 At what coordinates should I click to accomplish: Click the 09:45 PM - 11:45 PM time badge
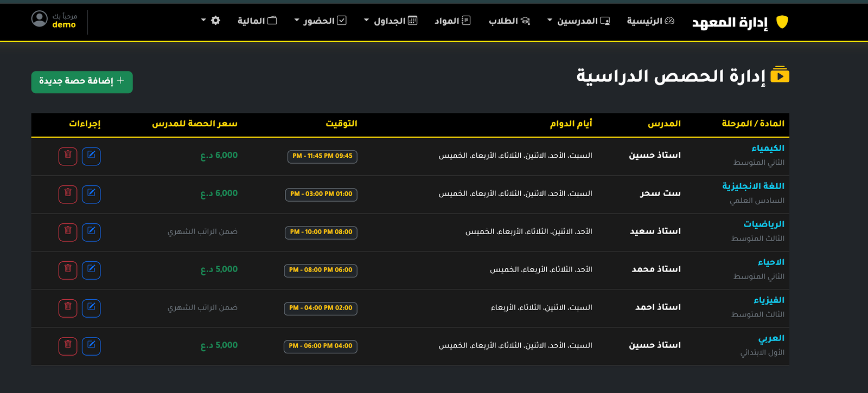click(x=322, y=156)
